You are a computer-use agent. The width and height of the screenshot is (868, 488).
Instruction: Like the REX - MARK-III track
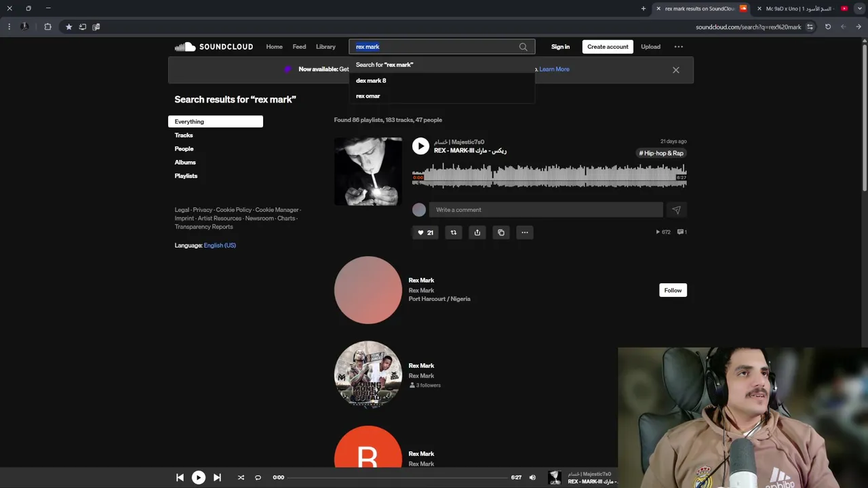click(x=425, y=232)
